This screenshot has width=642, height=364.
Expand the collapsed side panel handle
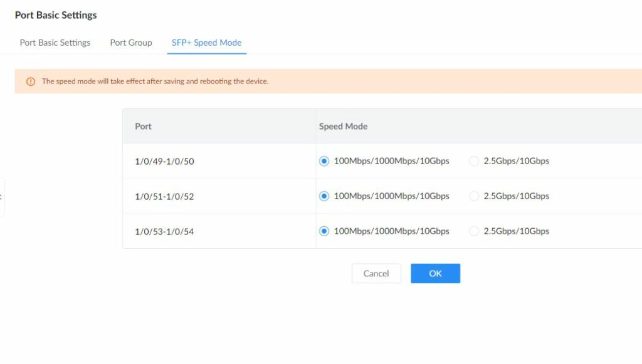(x=1, y=197)
